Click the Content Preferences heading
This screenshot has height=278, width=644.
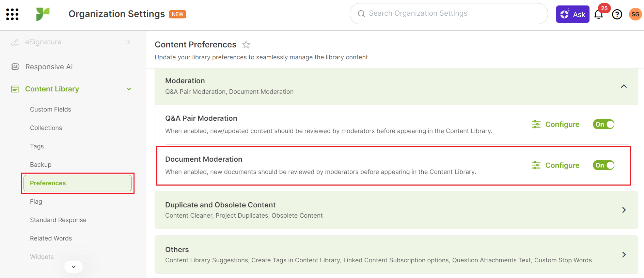(x=195, y=45)
